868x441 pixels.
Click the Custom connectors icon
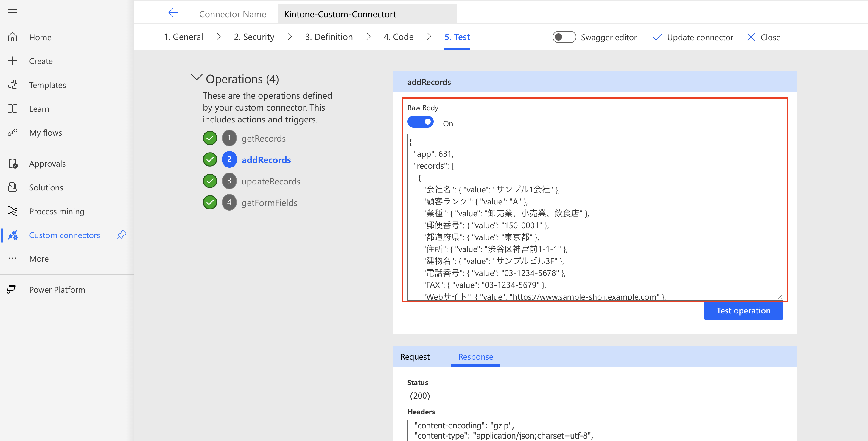13,235
